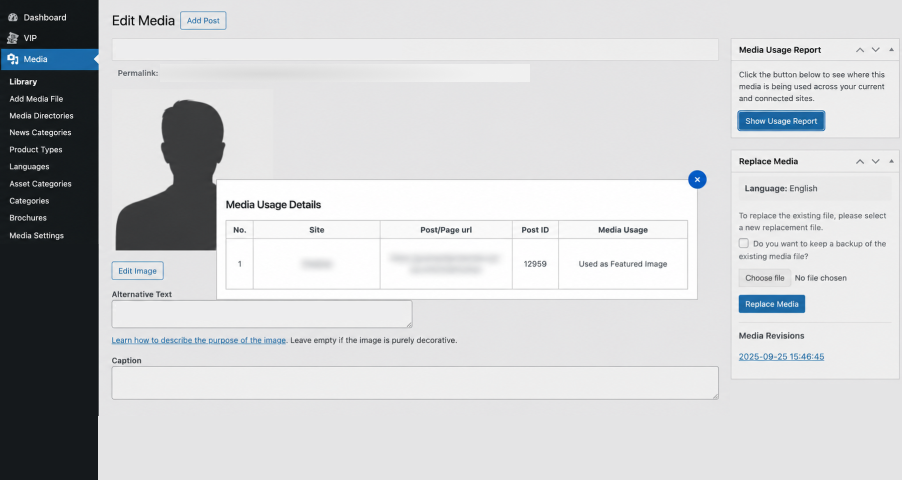The width and height of the screenshot is (902, 480).
Task: Click the Choose file button
Action: click(765, 278)
